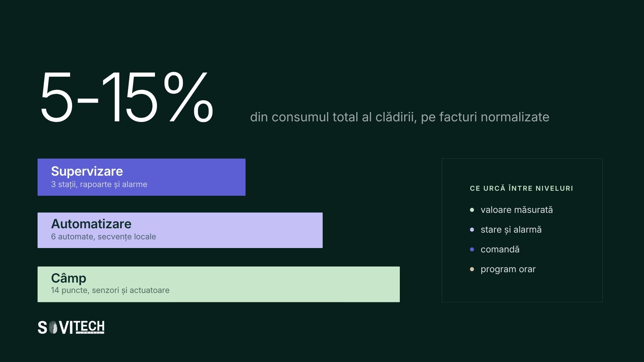The height and width of the screenshot is (362, 644).
Task: Click the beige bullet beside program orar
Action: pos(472,269)
